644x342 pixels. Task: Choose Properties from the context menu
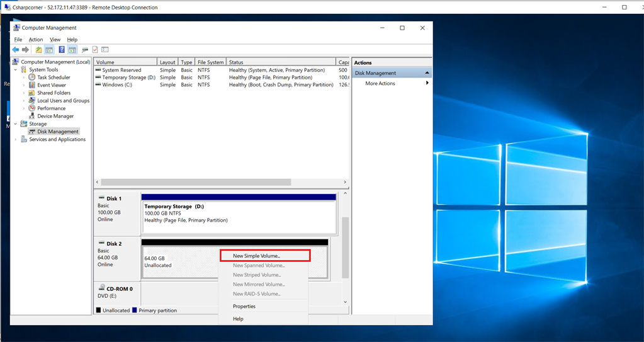(263, 306)
